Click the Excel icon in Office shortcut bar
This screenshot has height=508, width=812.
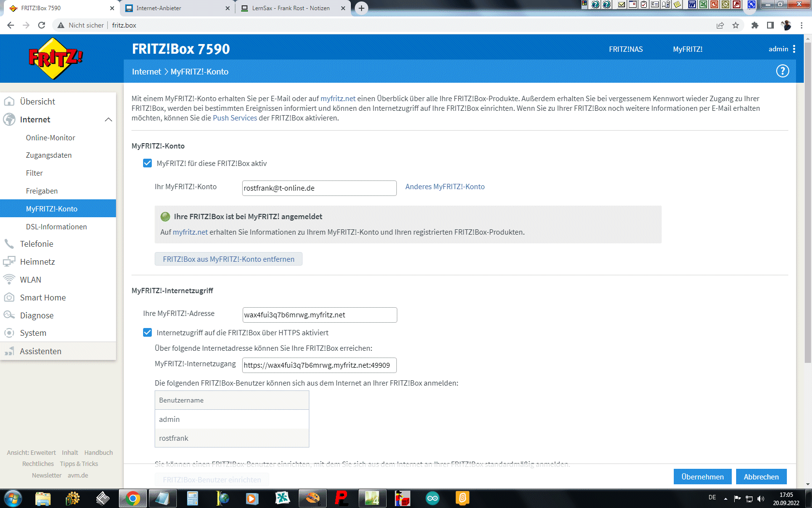click(x=703, y=4)
